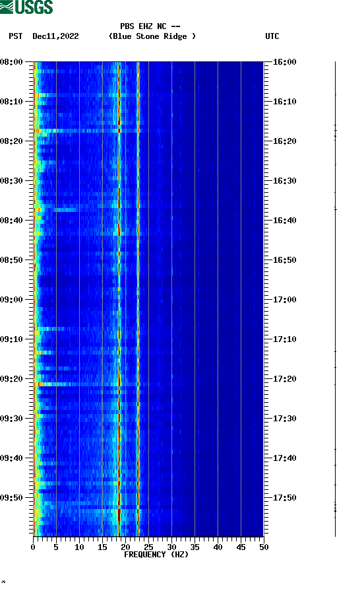This screenshot has height=589, width=364.
Task: Select the station title PBS EHZ NC --
Action: [150, 26]
